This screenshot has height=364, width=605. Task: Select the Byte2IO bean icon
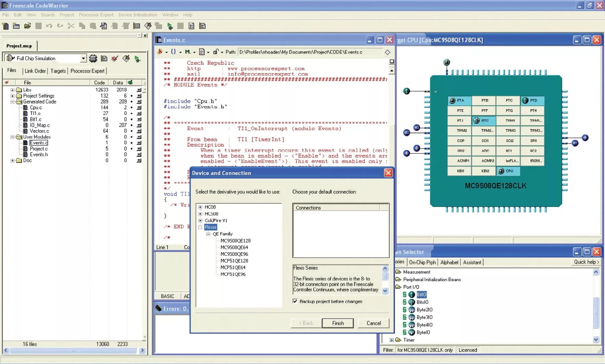coord(412,310)
